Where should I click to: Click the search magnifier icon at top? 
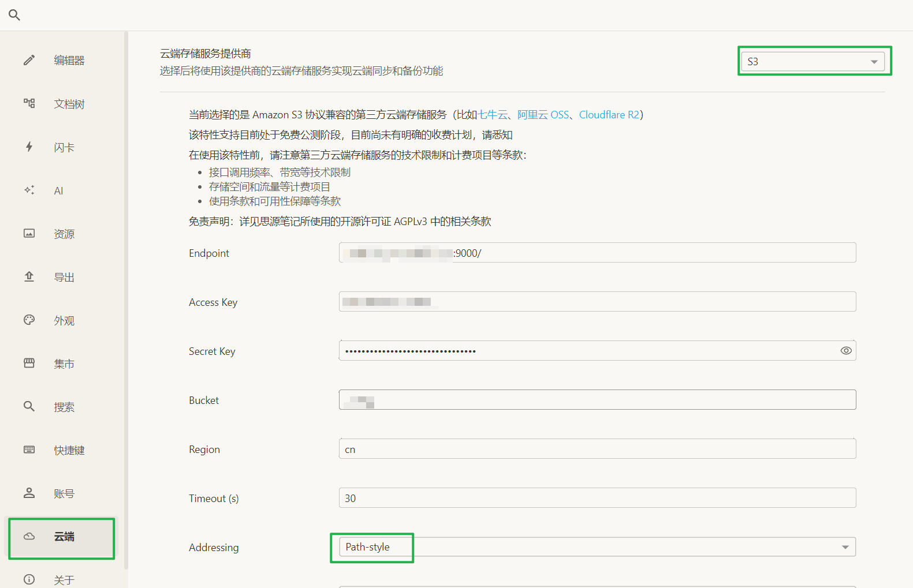(x=14, y=15)
